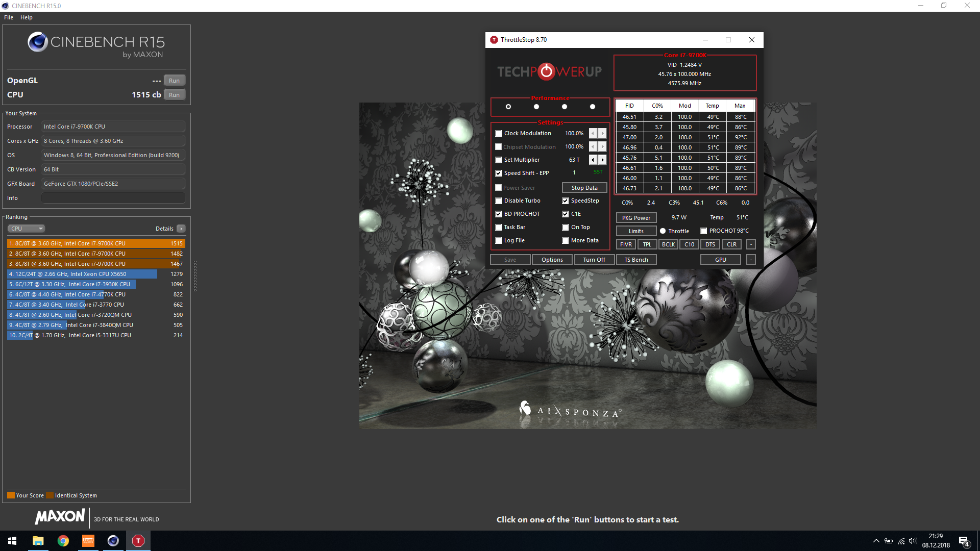Screen dimensions: 980x551
Task: Click the Cinebench title bar icon
Action: pyautogui.click(x=5, y=6)
